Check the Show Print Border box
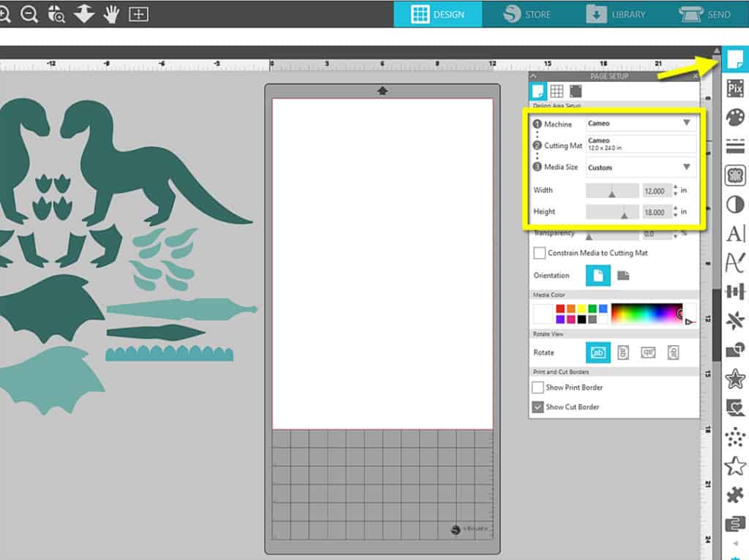749x560 pixels. [x=538, y=387]
